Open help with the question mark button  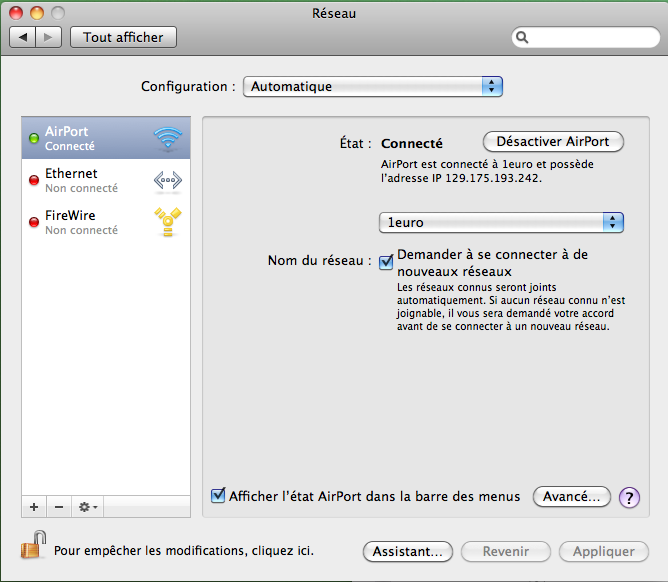tap(629, 497)
